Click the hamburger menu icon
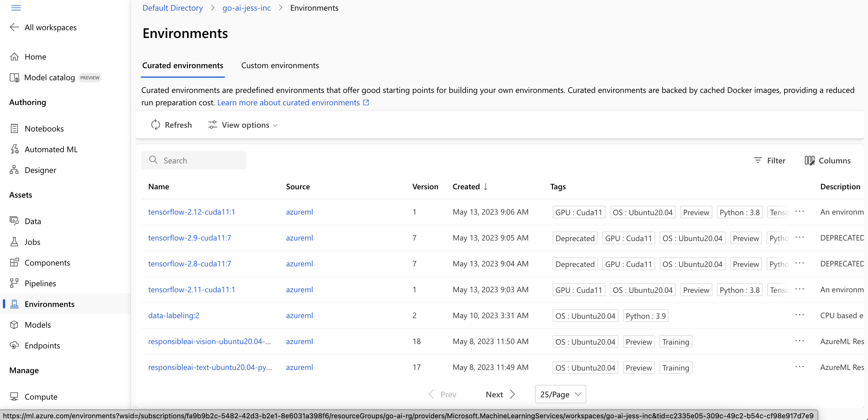This screenshot has width=868, height=420. 16,8
